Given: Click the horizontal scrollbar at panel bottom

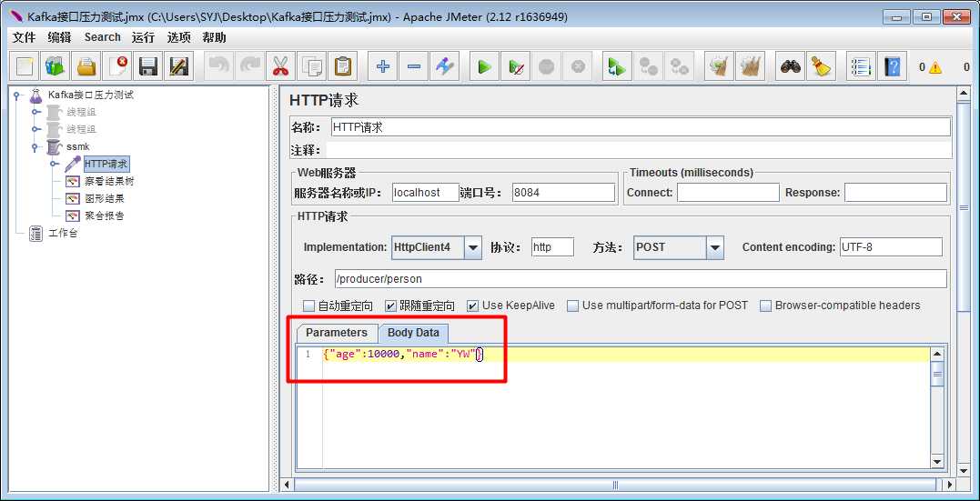Looking at the screenshot, I should pos(615,485).
